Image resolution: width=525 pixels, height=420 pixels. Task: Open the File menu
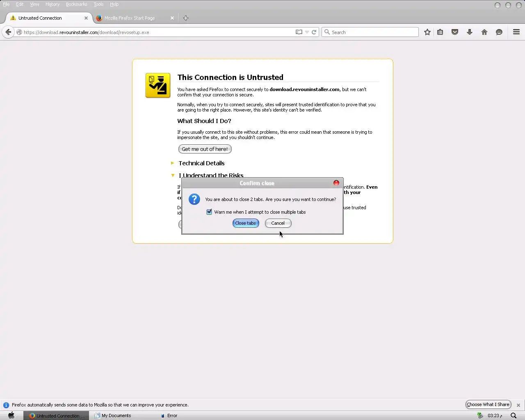pyautogui.click(x=6, y=4)
